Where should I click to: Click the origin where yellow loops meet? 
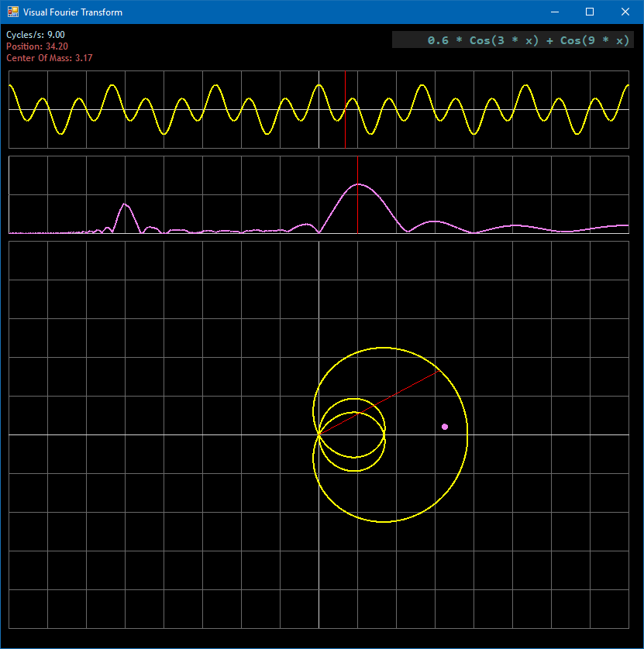click(x=319, y=434)
